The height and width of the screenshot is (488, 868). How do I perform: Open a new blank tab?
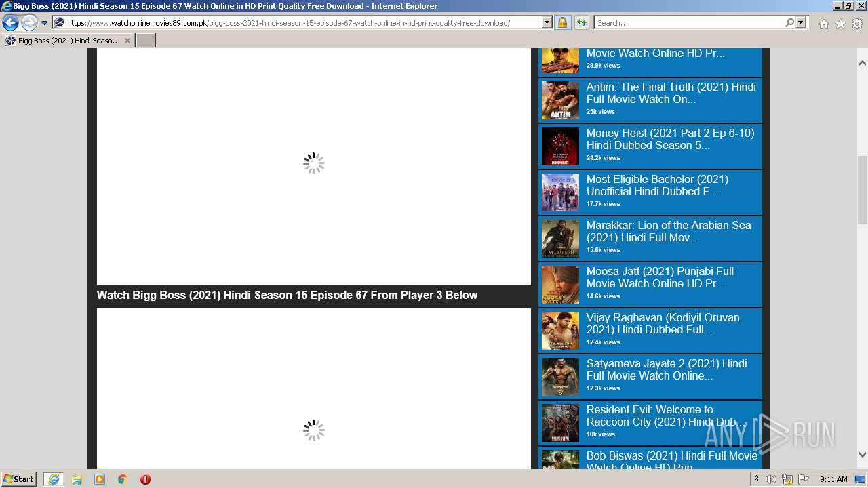coord(146,41)
